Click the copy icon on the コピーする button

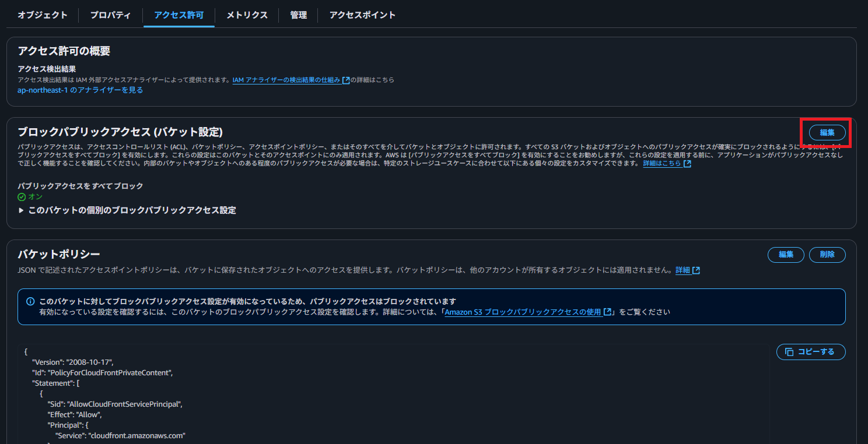[789, 351]
